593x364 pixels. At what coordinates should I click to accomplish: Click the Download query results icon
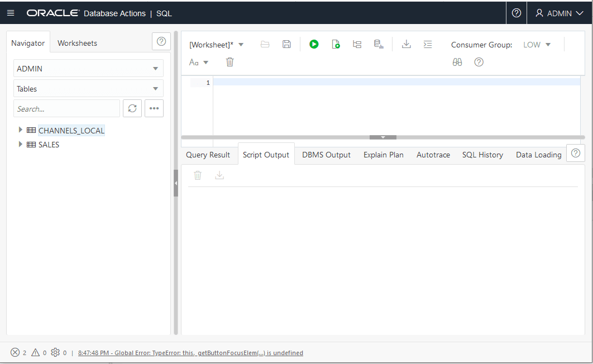[407, 44]
